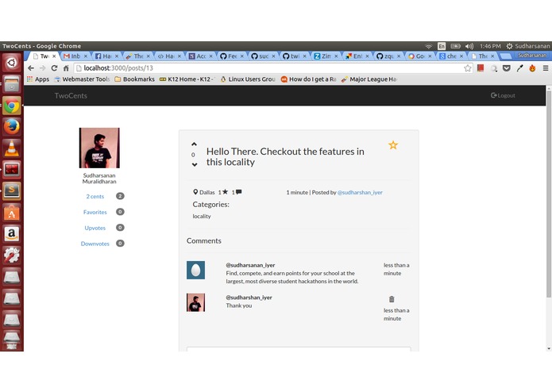Downvote the post with the down chevron
This screenshot has height=392, width=552.
point(195,164)
